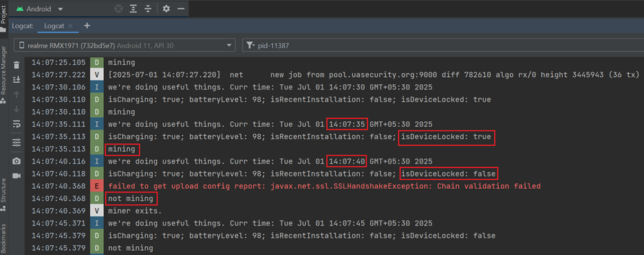Open Logcat formatting options sliders icon
Viewport: 644px width, 255px height.
(x=17, y=143)
